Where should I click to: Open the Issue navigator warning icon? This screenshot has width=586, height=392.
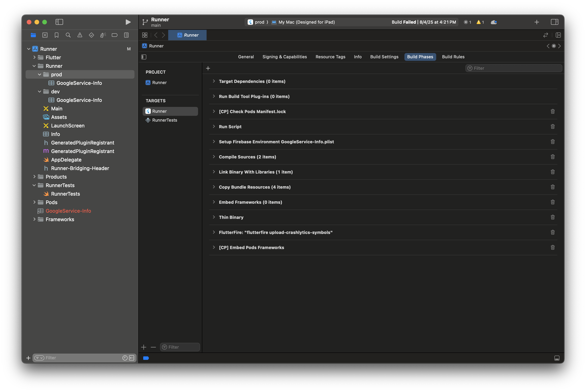click(80, 35)
